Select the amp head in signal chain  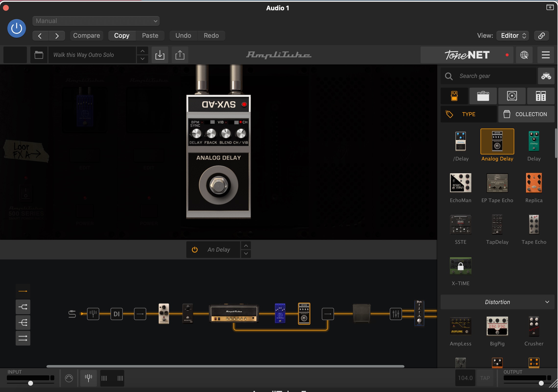point(234,313)
